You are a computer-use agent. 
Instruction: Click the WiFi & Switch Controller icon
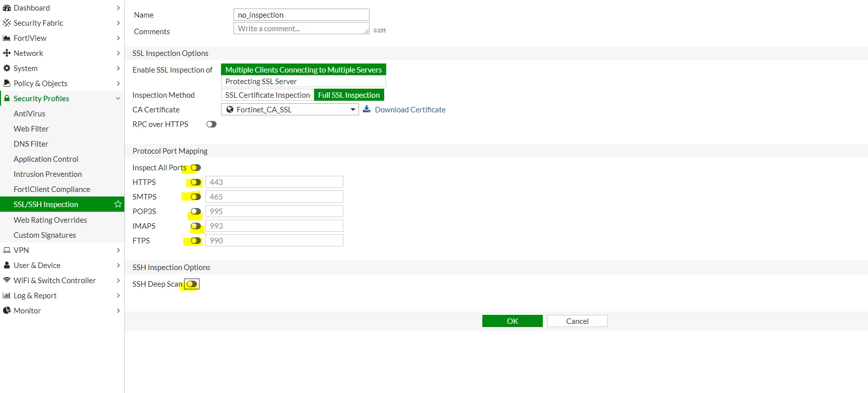tap(7, 280)
